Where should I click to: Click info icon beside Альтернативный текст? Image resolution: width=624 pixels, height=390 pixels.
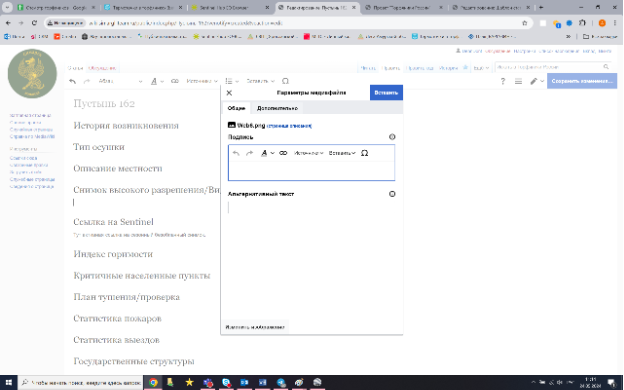pos(392,194)
